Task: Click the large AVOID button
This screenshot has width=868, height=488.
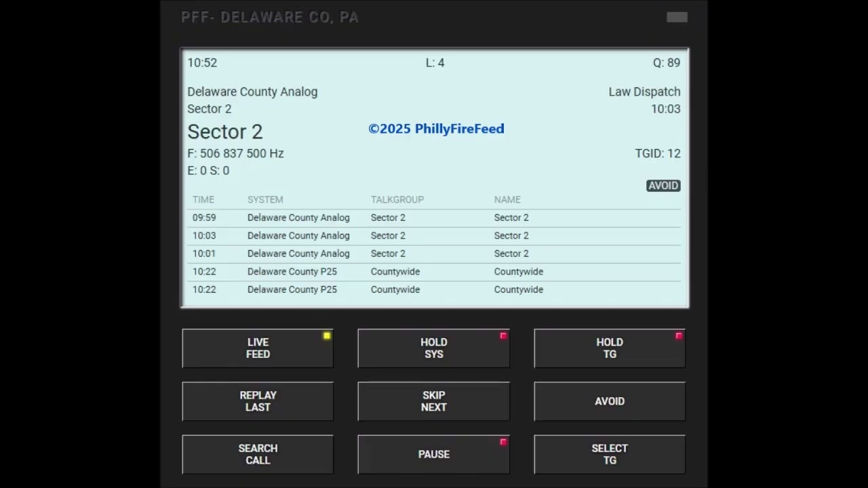Action: [x=610, y=401]
